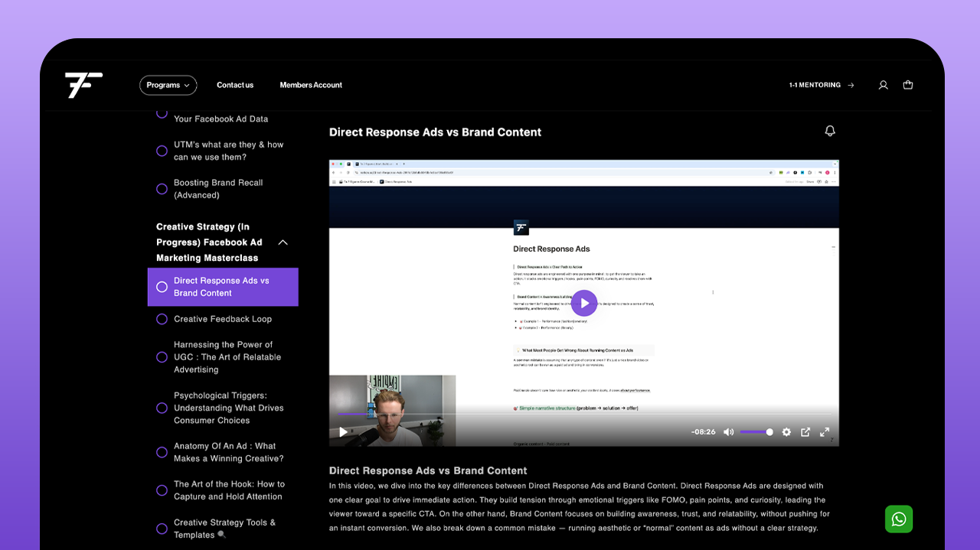980x550 pixels.
Task: Start video with the large center play button
Action: (x=584, y=303)
